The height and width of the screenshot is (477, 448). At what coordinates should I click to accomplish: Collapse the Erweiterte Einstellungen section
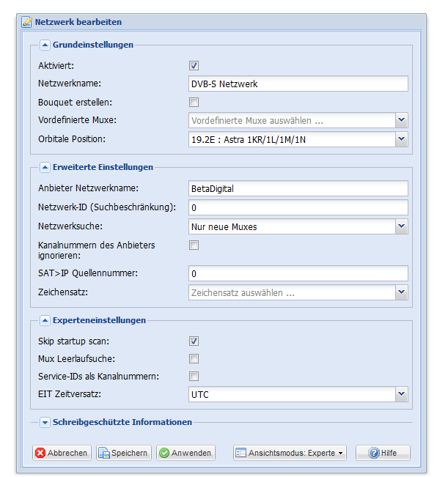click(45, 167)
